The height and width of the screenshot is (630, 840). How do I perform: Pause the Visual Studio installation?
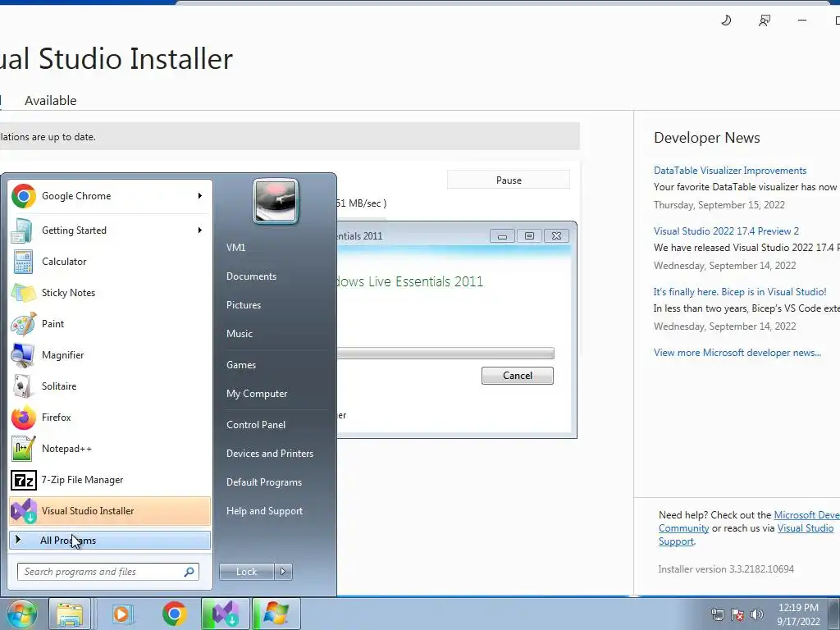tap(509, 180)
